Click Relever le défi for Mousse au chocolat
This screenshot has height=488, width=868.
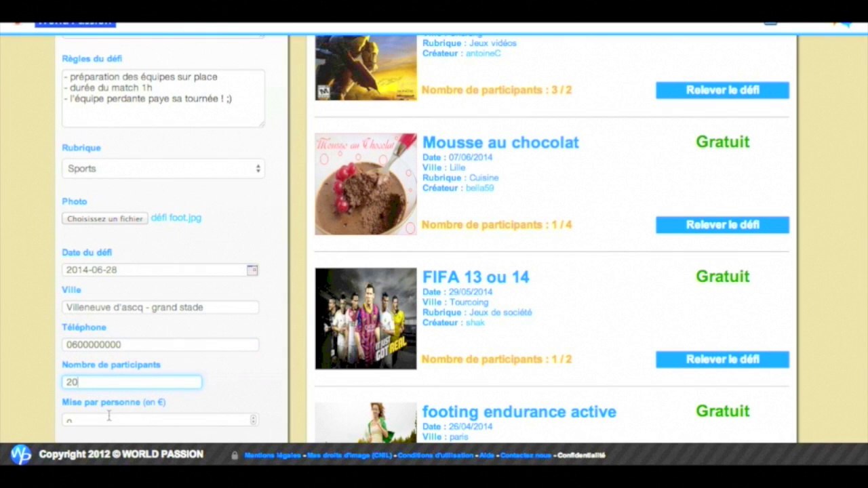pos(722,225)
